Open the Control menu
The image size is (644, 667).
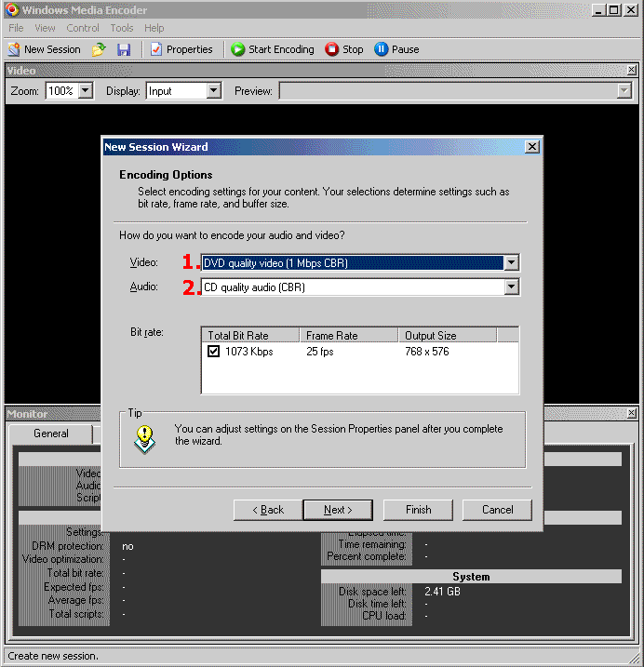(83, 28)
